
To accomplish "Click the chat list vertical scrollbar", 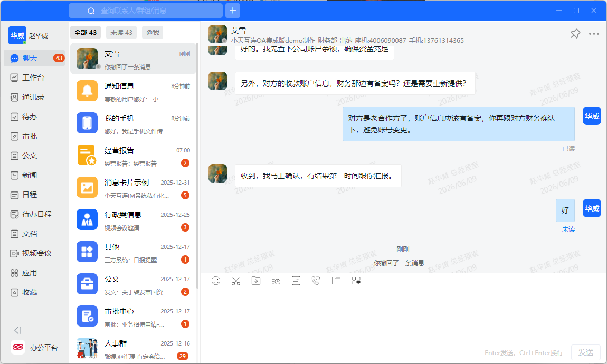I will pos(197,166).
